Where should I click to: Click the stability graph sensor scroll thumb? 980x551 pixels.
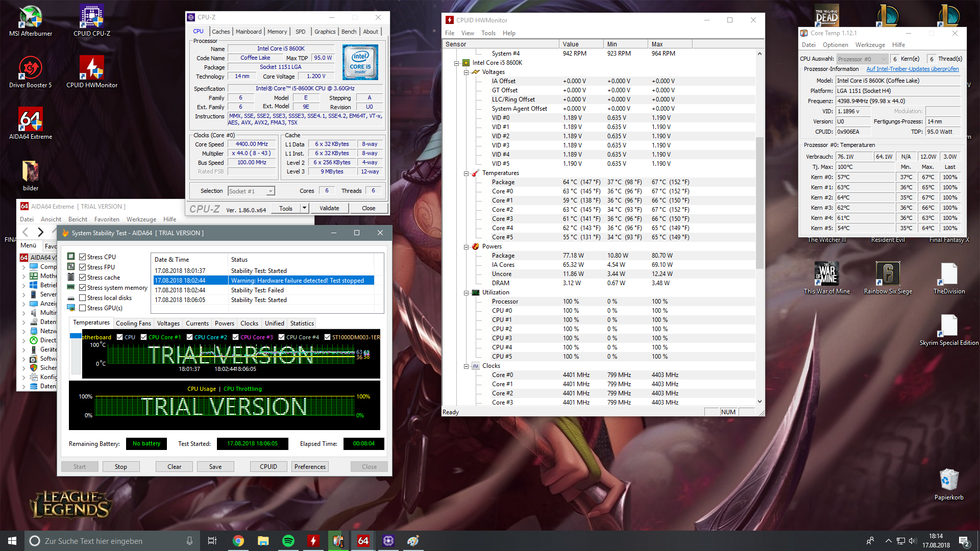pyautogui.click(x=76, y=336)
